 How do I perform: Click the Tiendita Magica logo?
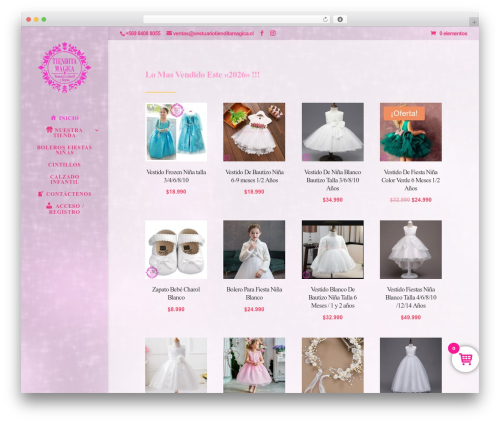click(x=64, y=67)
